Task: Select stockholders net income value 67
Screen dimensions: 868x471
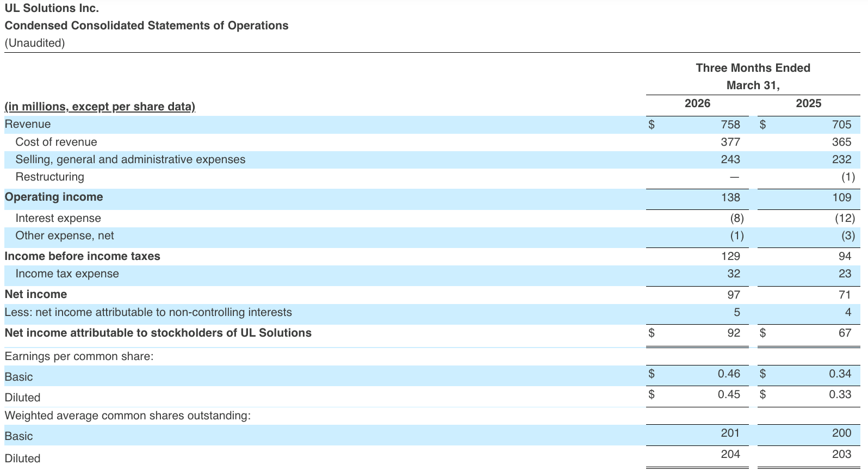Action: (845, 332)
